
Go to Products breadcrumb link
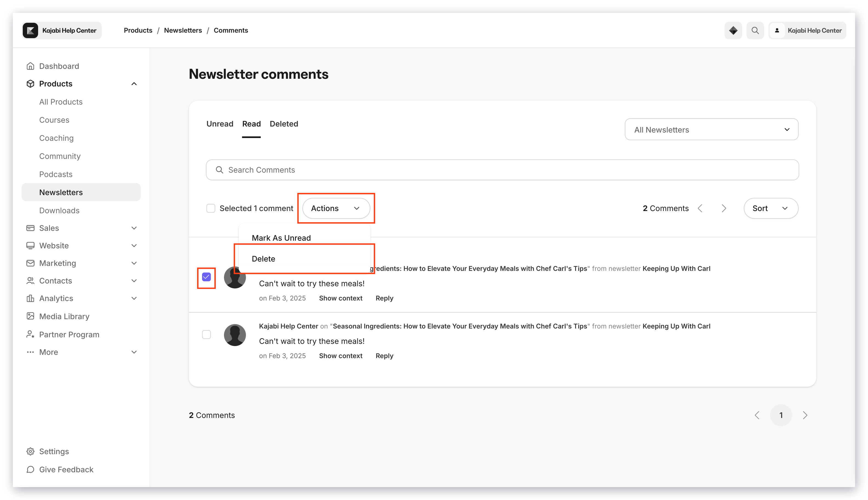coord(138,30)
